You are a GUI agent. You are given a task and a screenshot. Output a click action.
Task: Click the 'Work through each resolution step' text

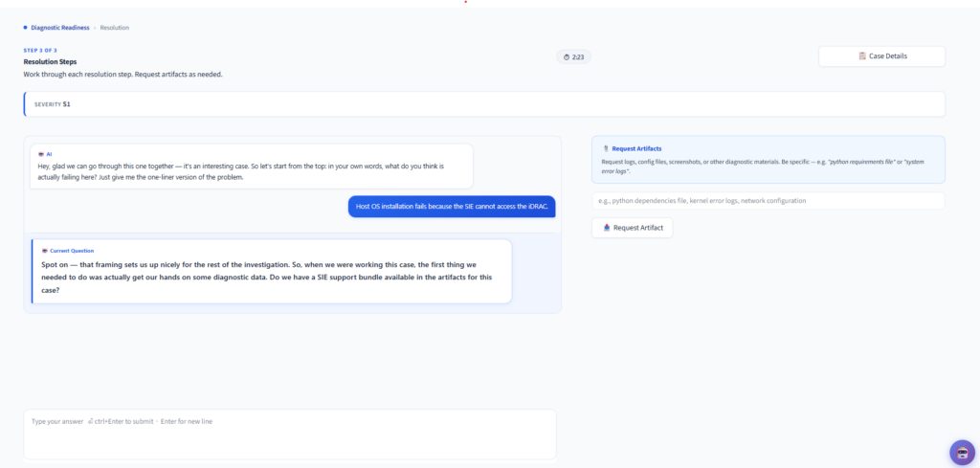click(123, 75)
